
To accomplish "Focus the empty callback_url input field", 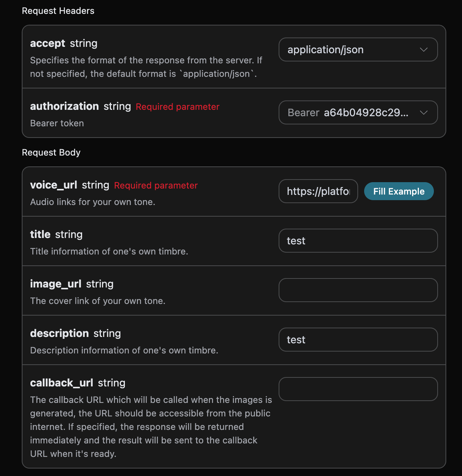I will pyautogui.click(x=358, y=389).
